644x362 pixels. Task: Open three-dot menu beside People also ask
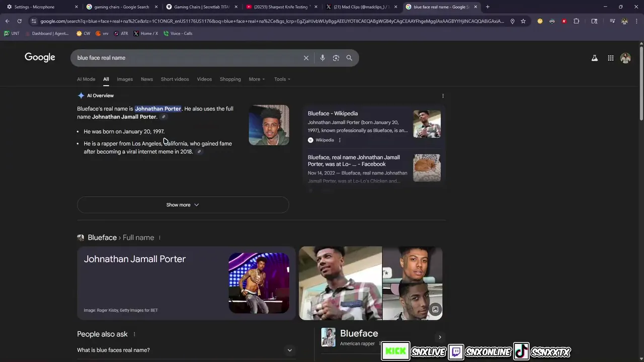[134, 334]
